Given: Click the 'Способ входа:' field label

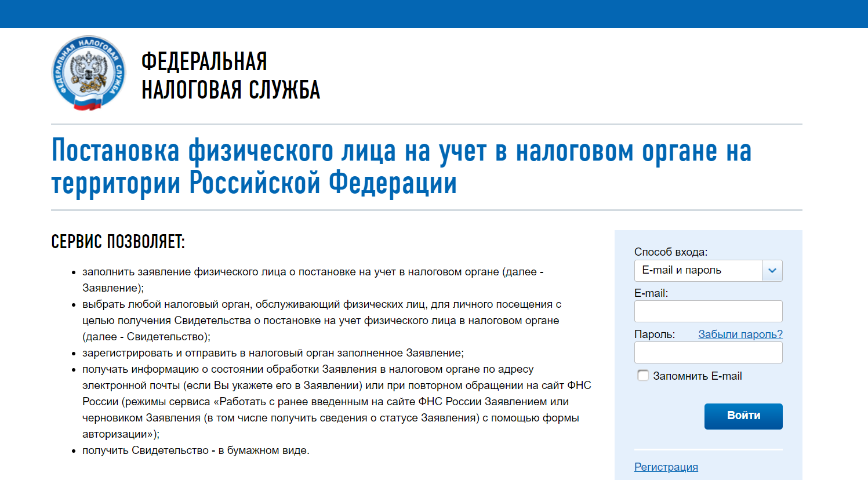Looking at the screenshot, I should [x=670, y=252].
